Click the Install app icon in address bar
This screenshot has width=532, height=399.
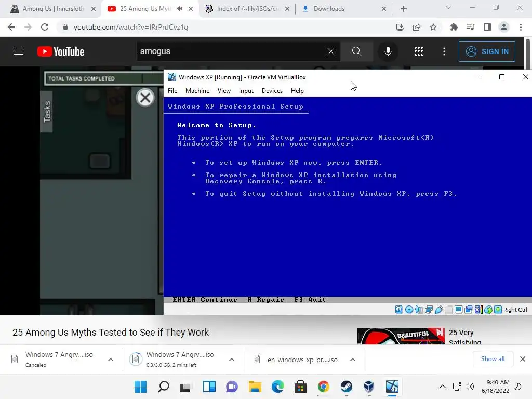click(x=400, y=27)
